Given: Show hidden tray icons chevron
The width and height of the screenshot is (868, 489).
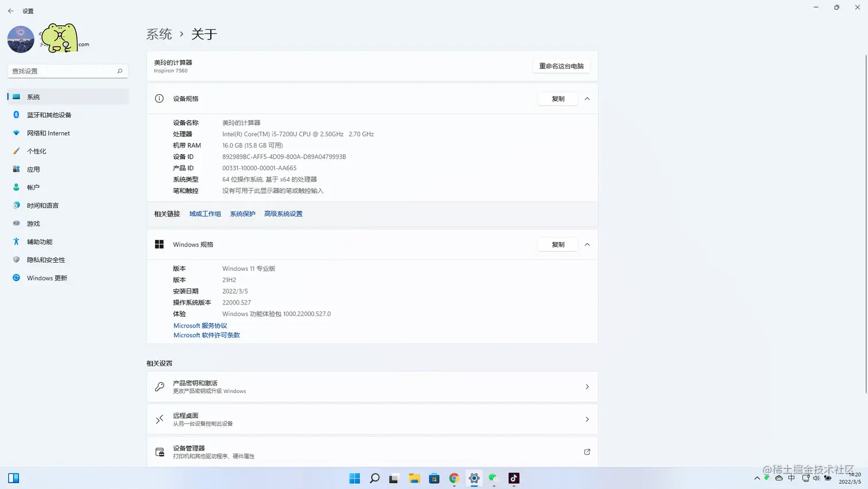Looking at the screenshot, I should pyautogui.click(x=757, y=478).
